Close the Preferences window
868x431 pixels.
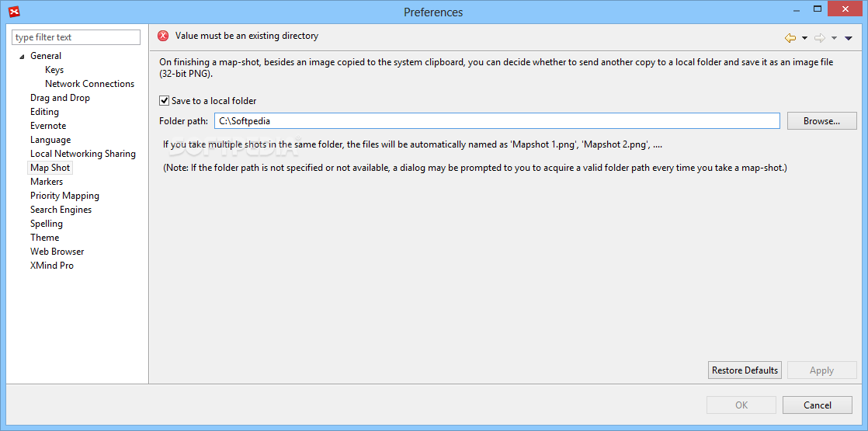coord(845,9)
